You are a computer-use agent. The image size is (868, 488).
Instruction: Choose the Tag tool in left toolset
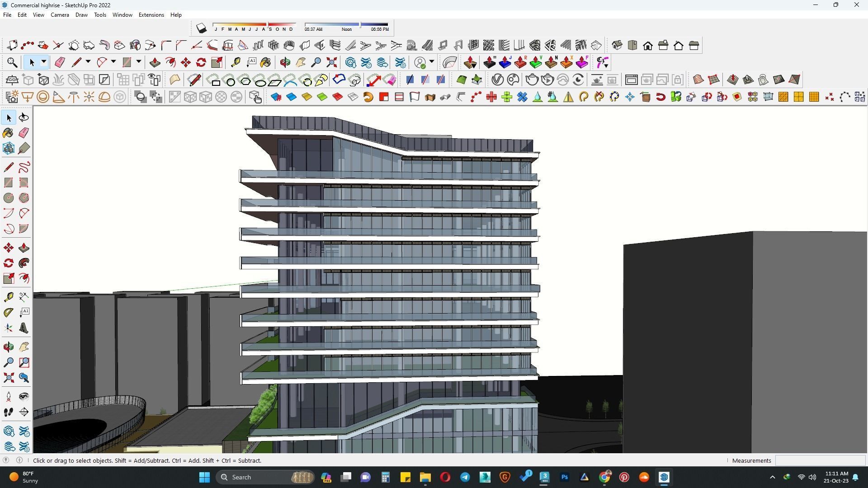24,148
